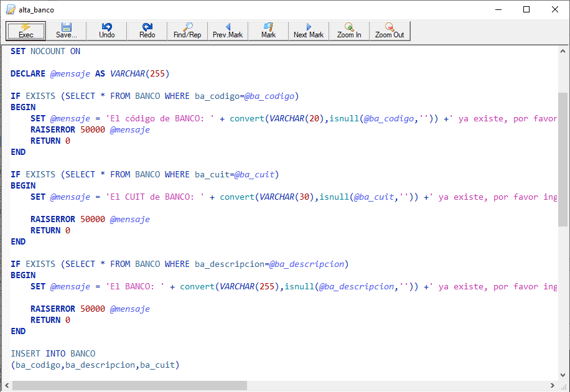Go to Next Mark bookmark
Image resolution: width=570 pixels, height=392 pixels.
pyautogui.click(x=309, y=30)
